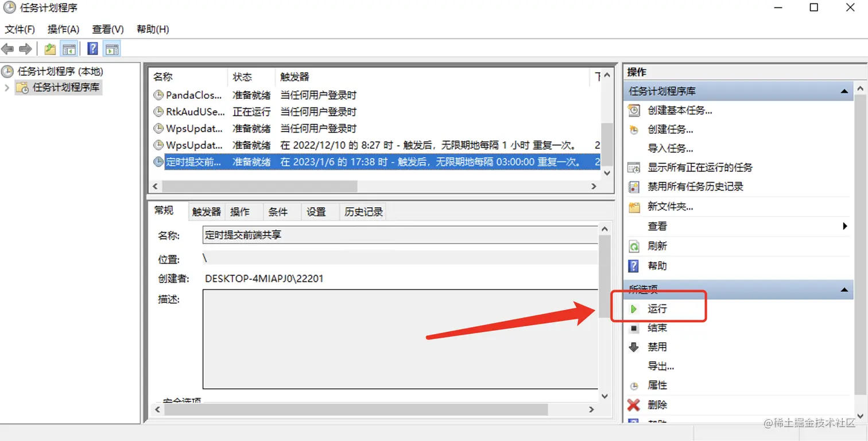The width and height of the screenshot is (868, 441).
Task: Click the 禁用 down-arrow icon
Action: (634, 347)
